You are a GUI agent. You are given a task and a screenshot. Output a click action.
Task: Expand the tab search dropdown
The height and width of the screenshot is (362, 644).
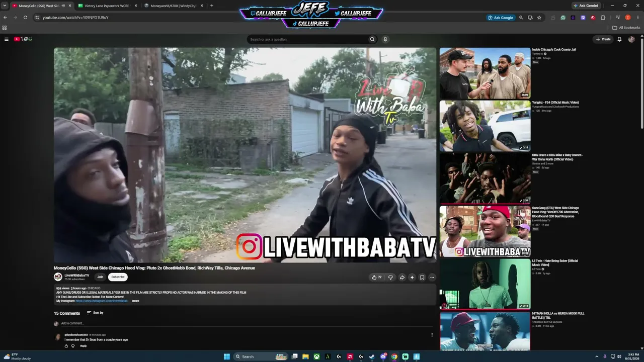click(x=5, y=6)
